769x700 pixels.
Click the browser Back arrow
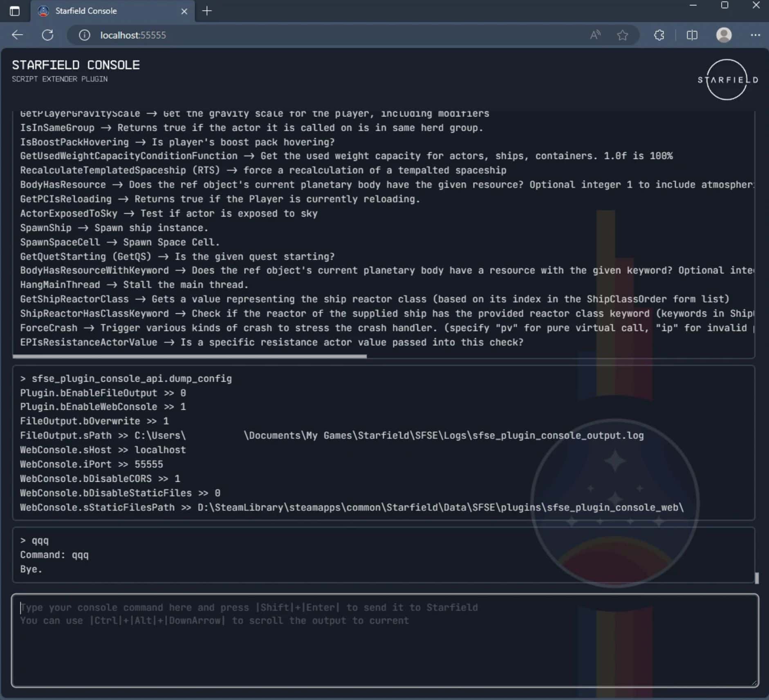point(17,35)
